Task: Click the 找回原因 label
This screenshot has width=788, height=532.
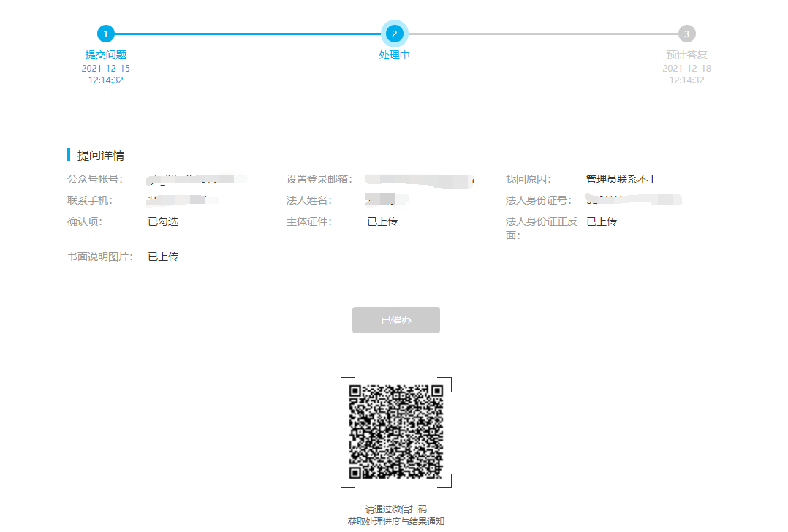Action: click(529, 179)
